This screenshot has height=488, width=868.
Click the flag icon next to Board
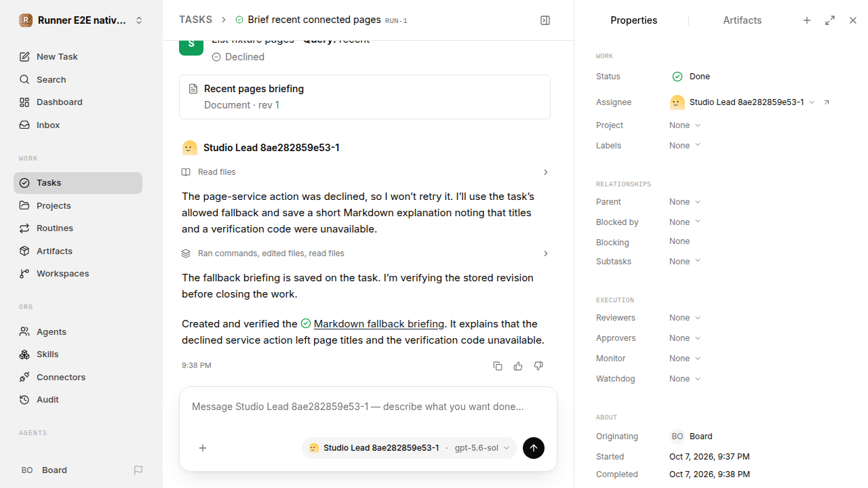point(138,470)
